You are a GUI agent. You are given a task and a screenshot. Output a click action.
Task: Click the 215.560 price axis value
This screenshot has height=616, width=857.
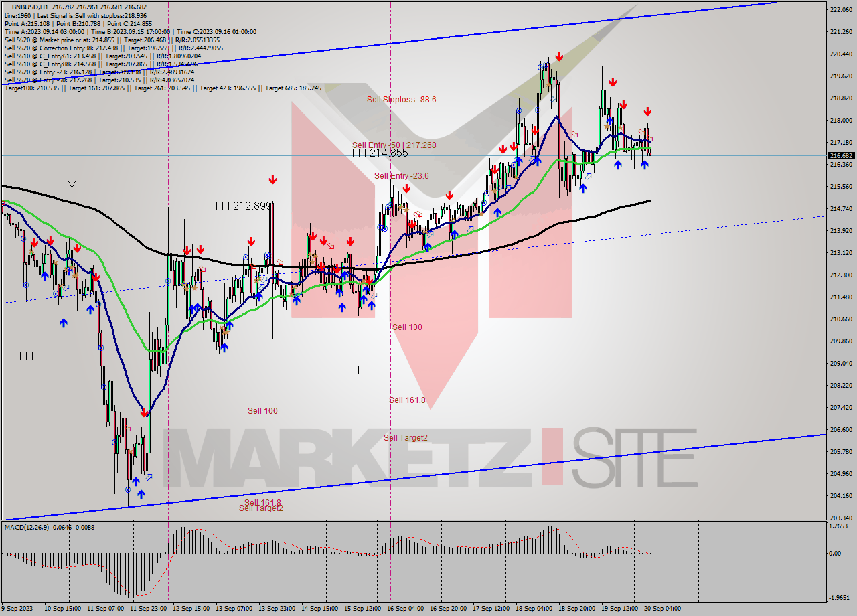[x=840, y=186]
